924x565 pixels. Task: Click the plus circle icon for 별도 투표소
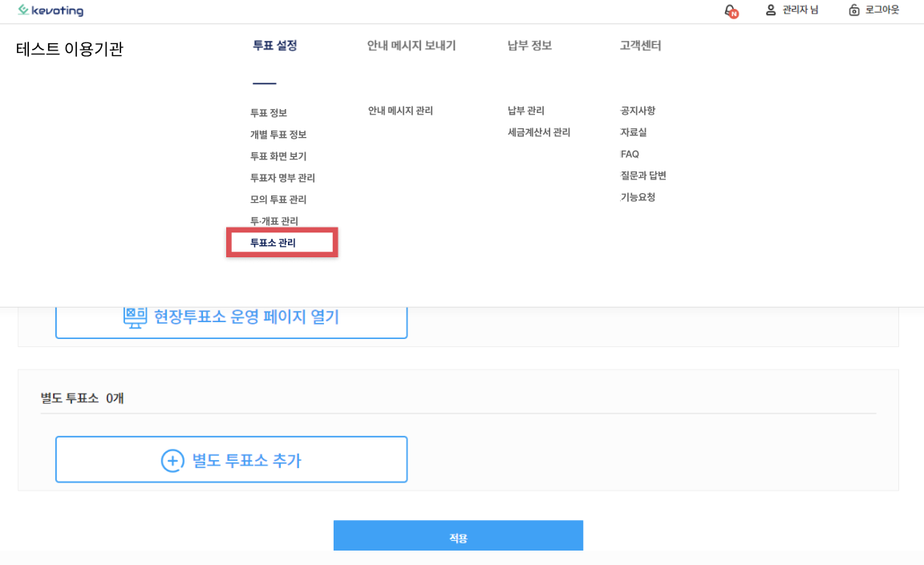172,461
